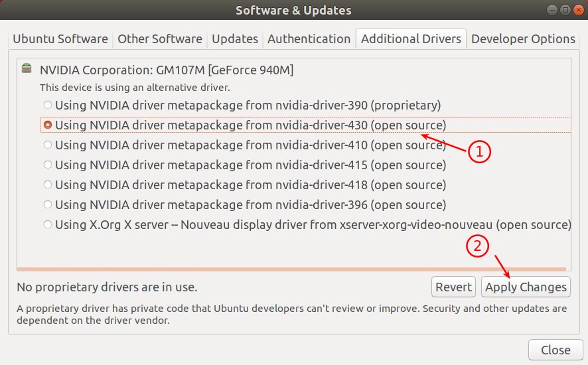Maximize the Software & Updates window

click(x=565, y=10)
